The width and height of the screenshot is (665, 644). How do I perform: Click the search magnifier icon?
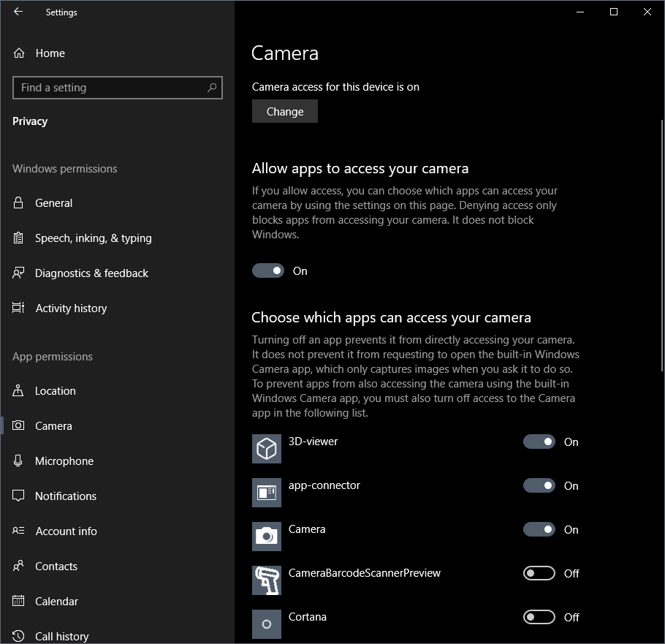(212, 88)
